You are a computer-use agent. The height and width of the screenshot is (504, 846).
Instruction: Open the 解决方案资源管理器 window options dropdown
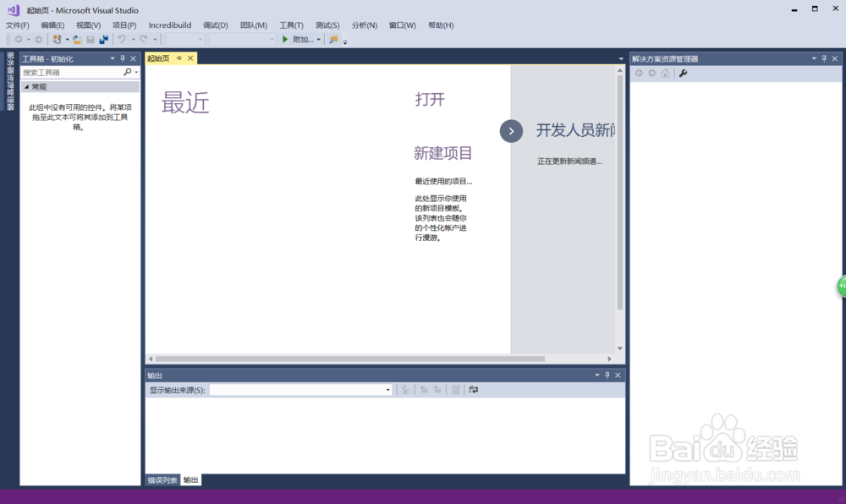tap(814, 58)
